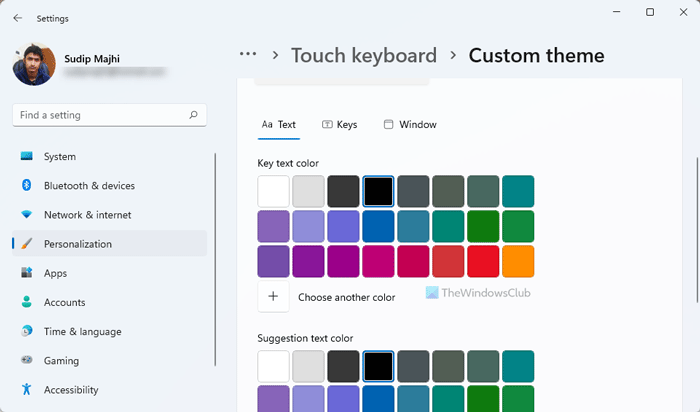Open the Apps settings page
The height and width of the screenshot is (412, 700).
coord(55,273)
